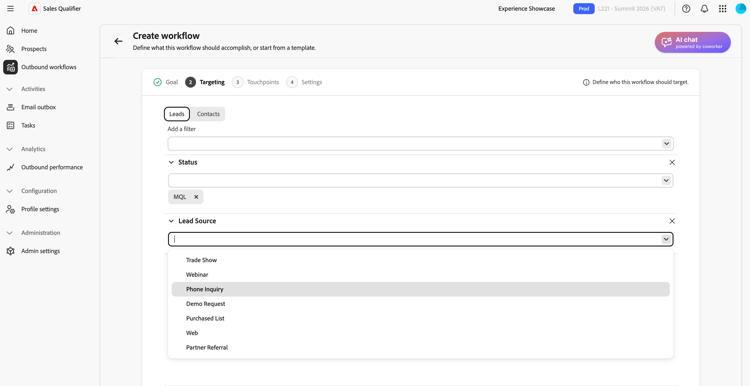Collapse the Activities sidebar group
Screen dimensions: 750x386
coord(10,89)
